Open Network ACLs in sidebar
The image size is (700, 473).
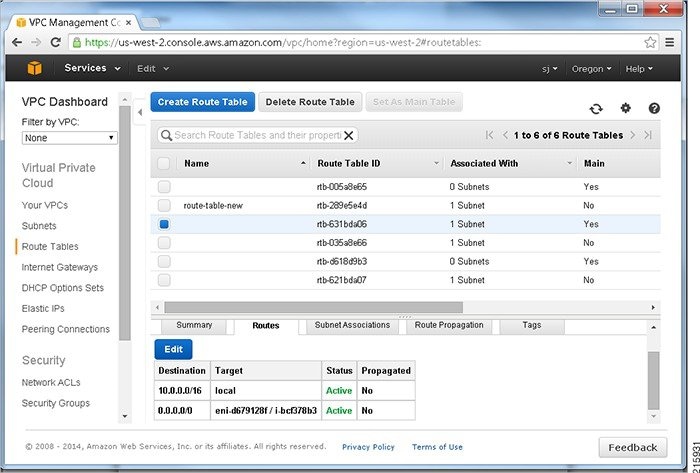[x=51, y=382]
